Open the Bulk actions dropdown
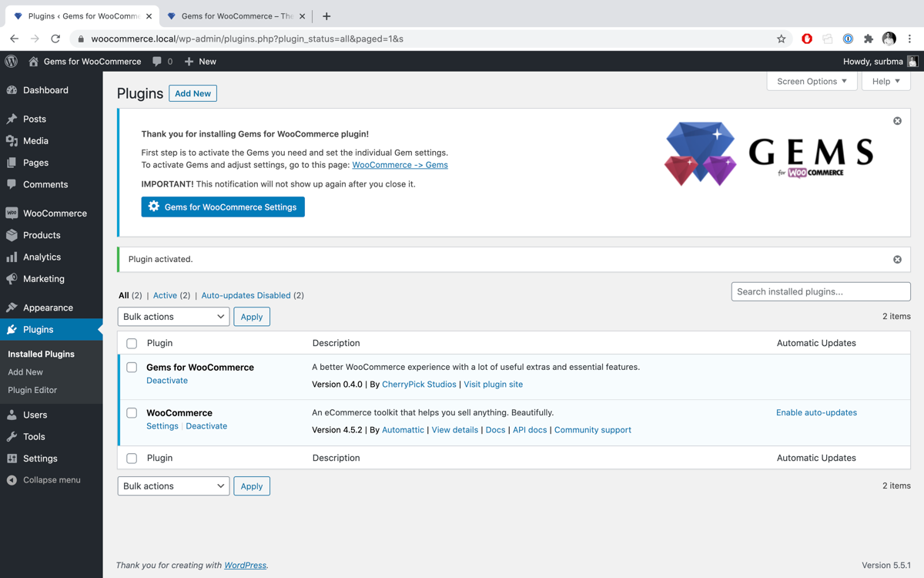This screenshot has height=578, width=924. click(x=173, y=316)
